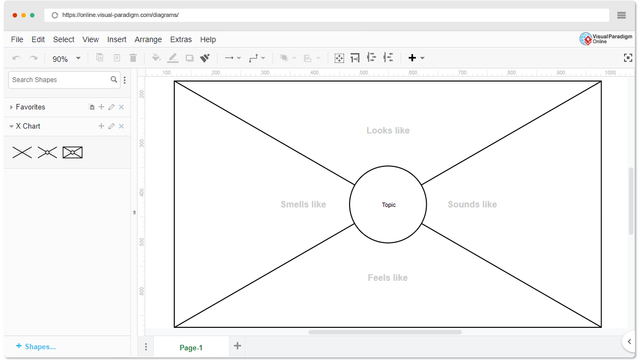Select the line color pencil tool
This screenshot has height=364, width=641.
pyautogui.click(x=173, y=58)
